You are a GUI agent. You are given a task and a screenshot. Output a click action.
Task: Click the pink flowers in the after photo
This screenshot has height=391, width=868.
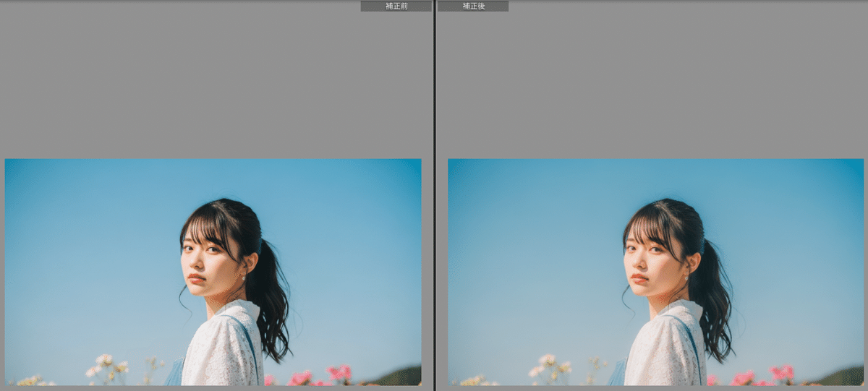point(780,374)
